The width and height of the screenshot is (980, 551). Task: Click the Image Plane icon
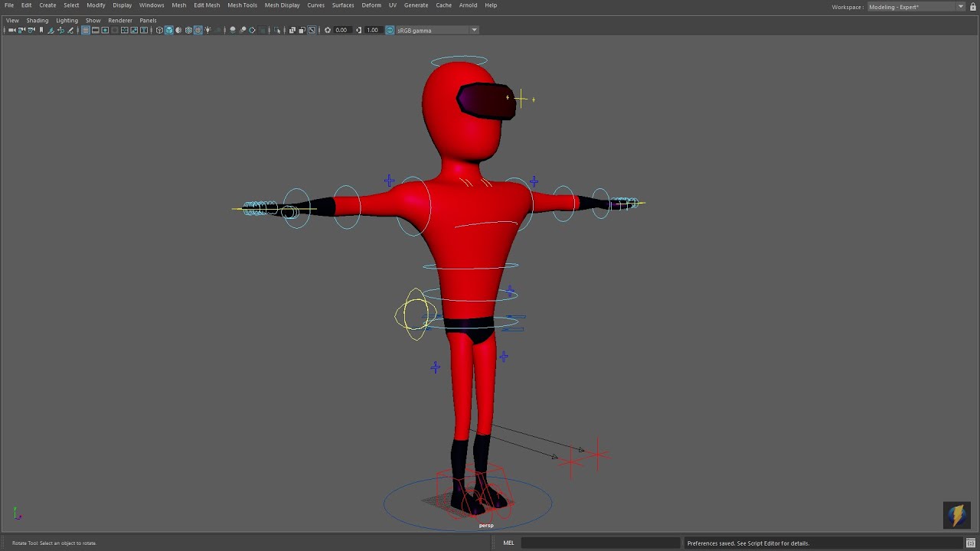pos(51,30)
